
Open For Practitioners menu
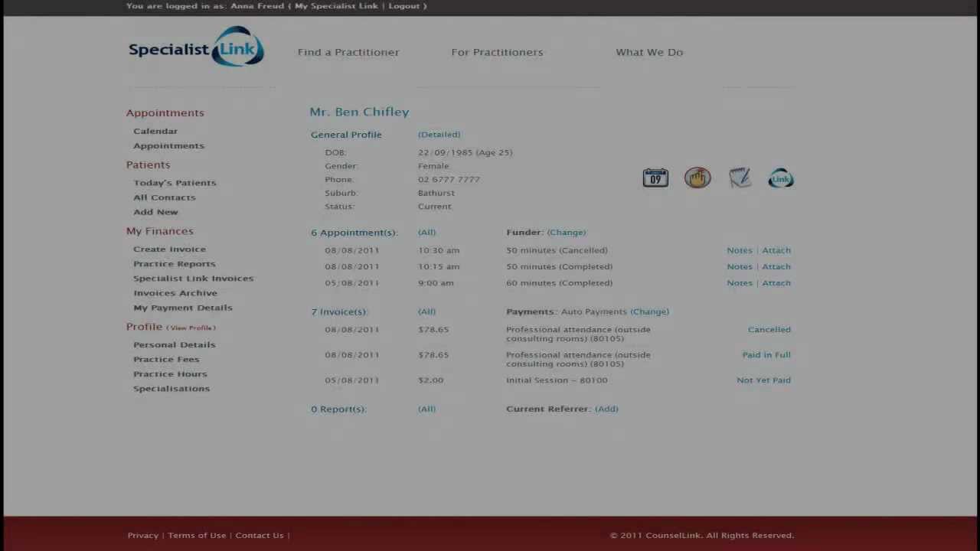click(497, 52)
